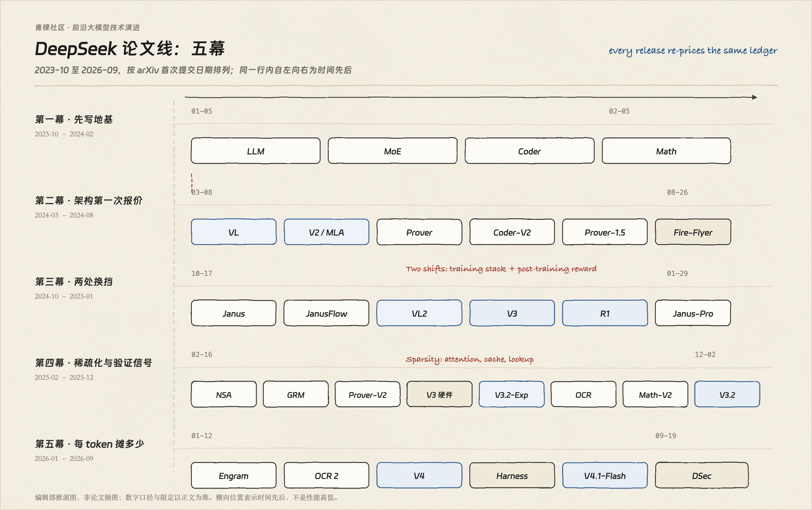812x510 pixels.
Task: Click the Prover box in act two
Action: point(419,232)
